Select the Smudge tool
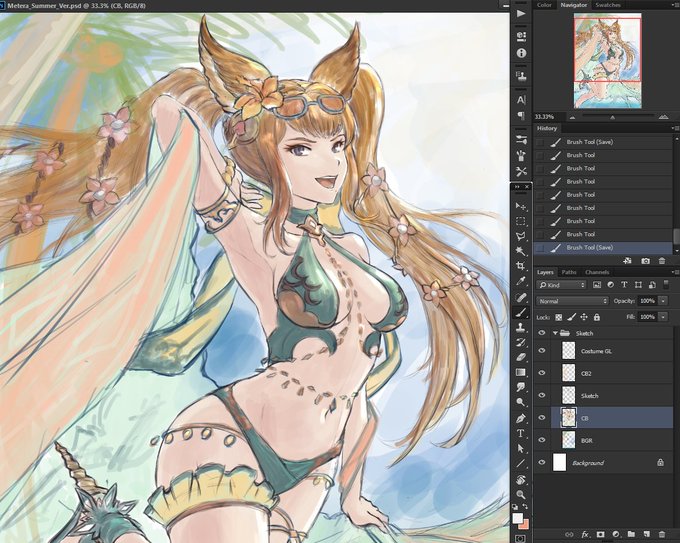The image size is (680, 543). [521, 387]
